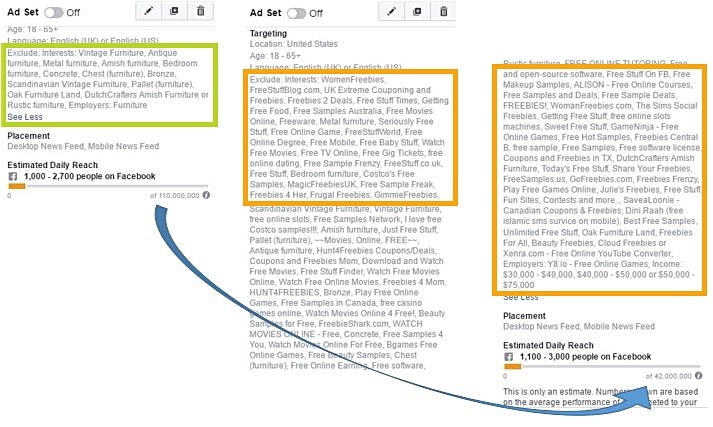Click the edit pencil icon in middle ad set
This screenshot has height=427, width=713.
tap(392, 12)
